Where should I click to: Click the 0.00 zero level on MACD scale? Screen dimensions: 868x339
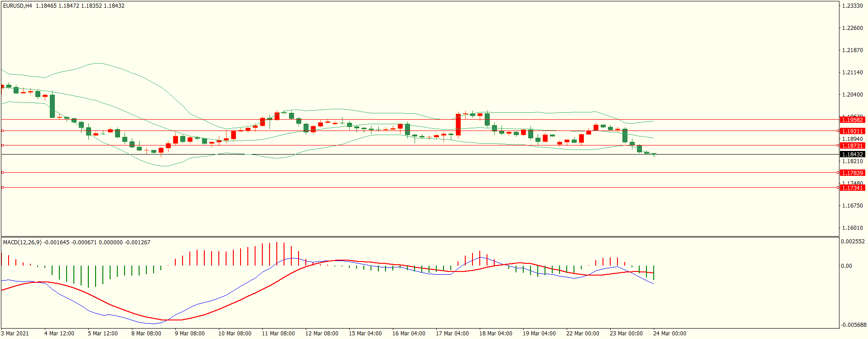click(846, 266)
